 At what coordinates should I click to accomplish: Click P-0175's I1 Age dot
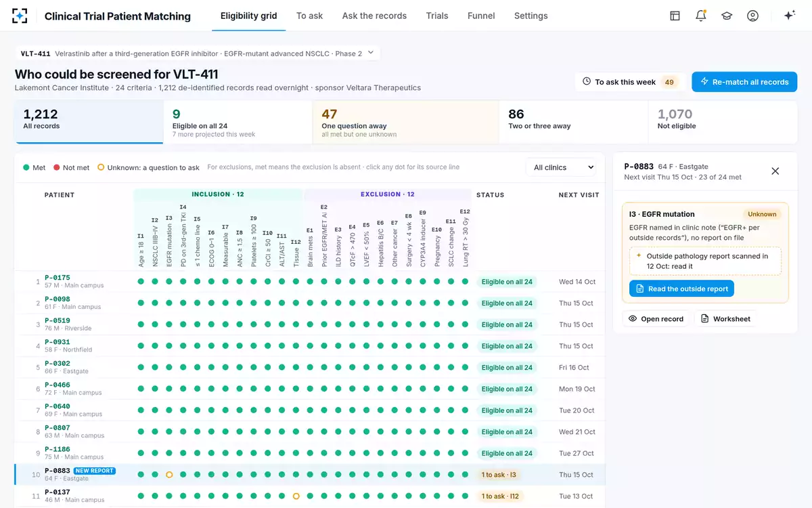point(141,282)
